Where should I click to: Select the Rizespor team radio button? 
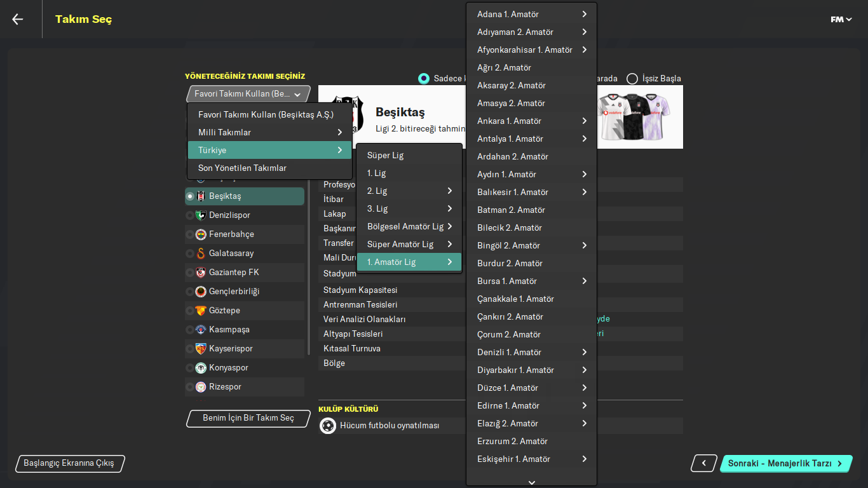(190, 387)
